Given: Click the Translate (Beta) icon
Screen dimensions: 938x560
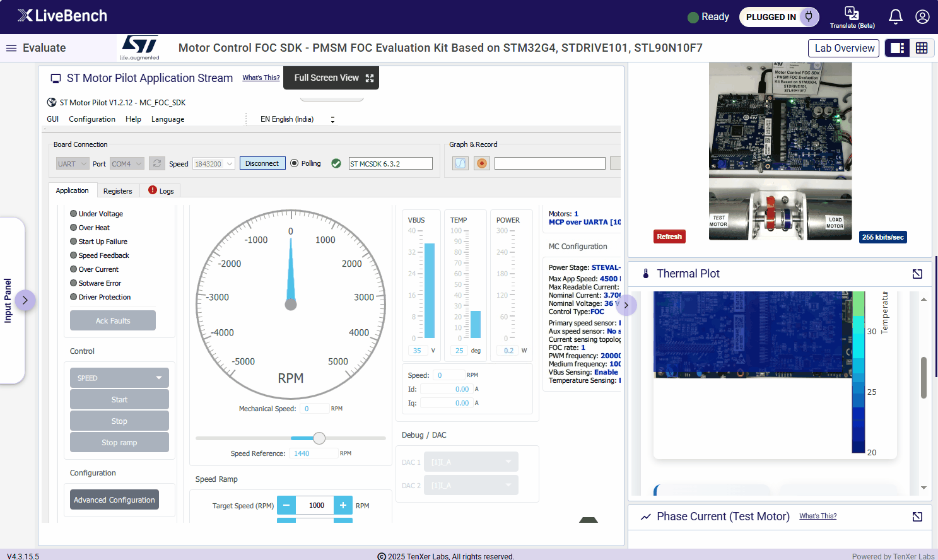Looking at the screenshot, I should pyautogui.click(x=852, y=17).
